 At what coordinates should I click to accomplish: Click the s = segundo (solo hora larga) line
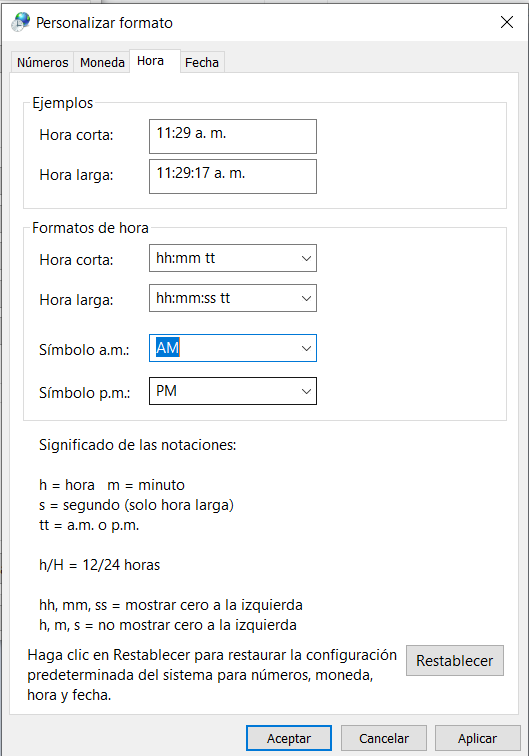coord(136,505)
